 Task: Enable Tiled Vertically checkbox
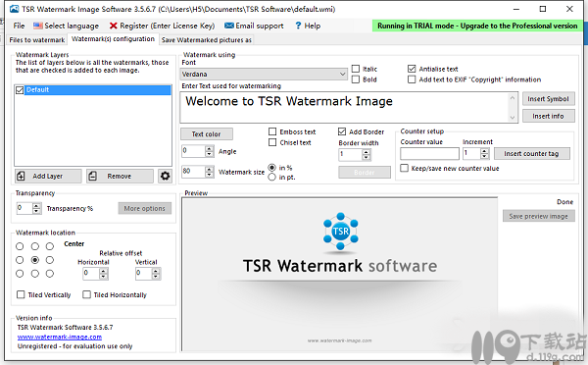click(21, 294)
